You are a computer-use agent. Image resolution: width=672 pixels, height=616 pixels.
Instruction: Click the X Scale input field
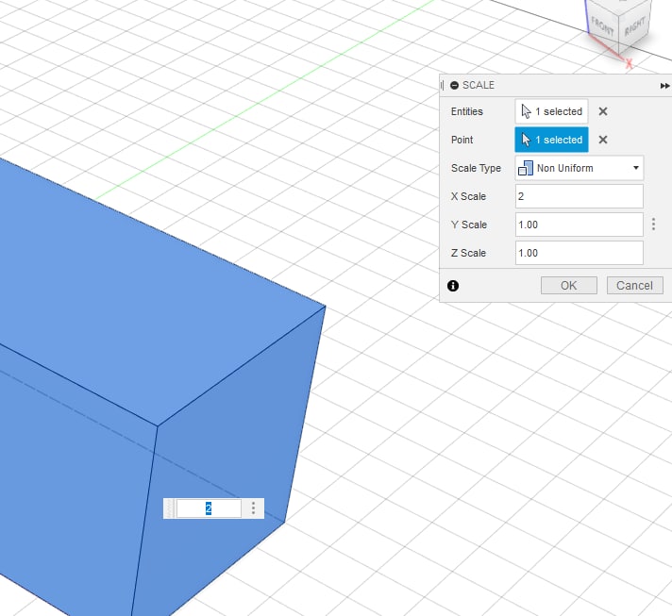(x=579, y=196)
